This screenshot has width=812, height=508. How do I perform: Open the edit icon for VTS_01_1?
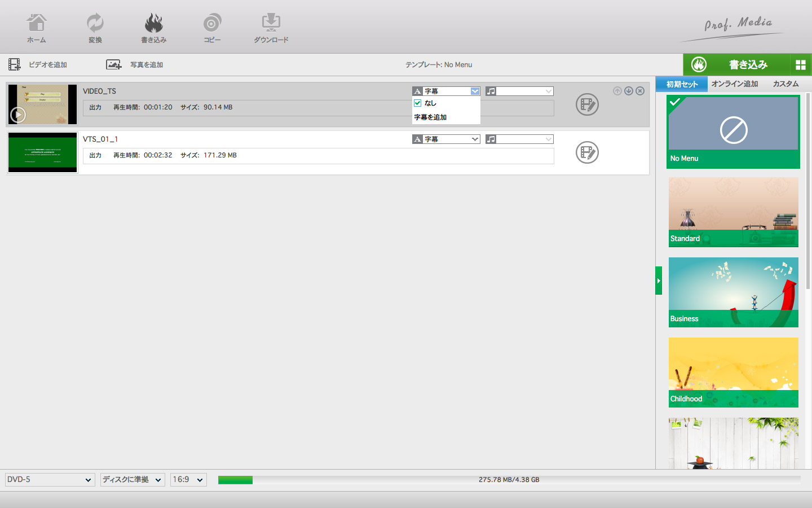tap(587, 152)
